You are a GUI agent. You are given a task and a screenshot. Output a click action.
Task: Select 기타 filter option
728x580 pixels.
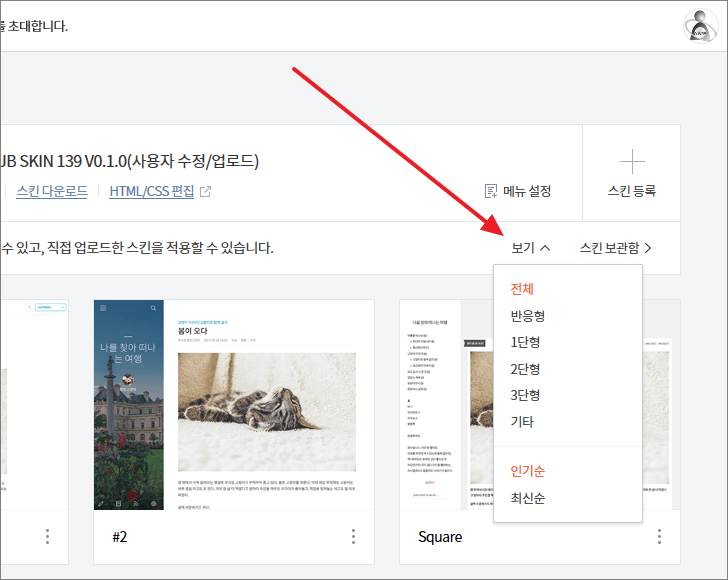522,422
